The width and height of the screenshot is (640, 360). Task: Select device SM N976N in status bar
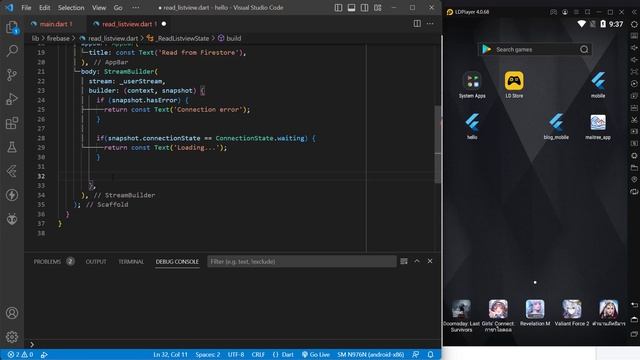[x=371, y=355]
